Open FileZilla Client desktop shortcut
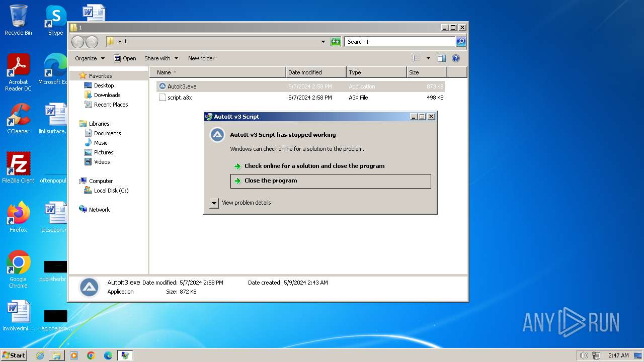The image size is (644, 362). pyautogui.click(x=18, y=167)
